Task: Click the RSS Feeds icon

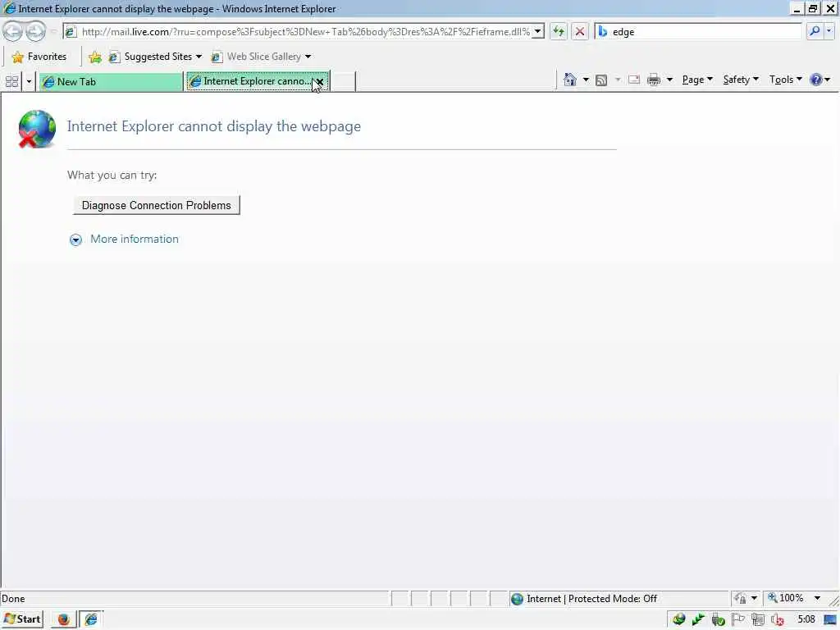Action: (601, 80)
